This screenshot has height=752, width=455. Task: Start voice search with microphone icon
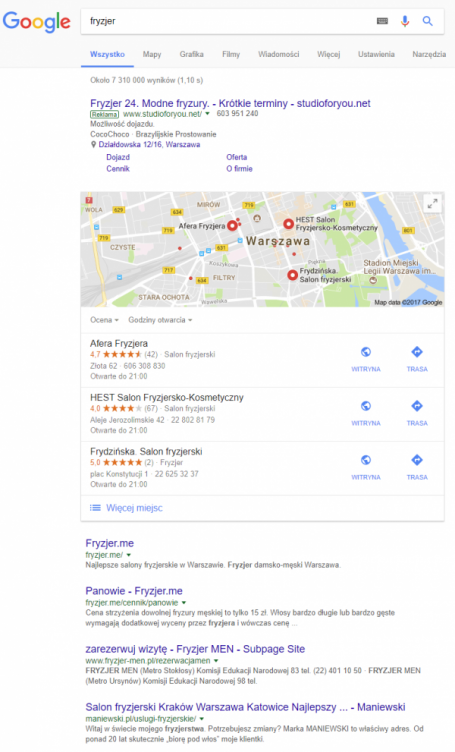405,21
